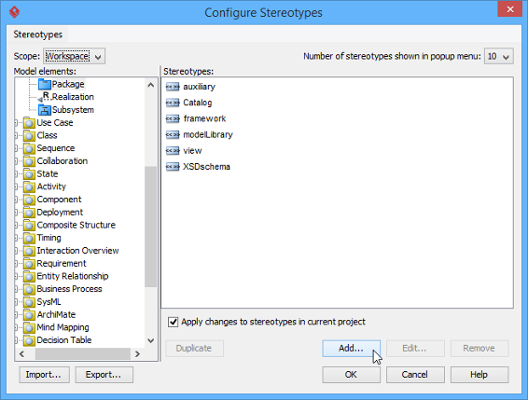Toggle Apply changes to stereotypes checkbox
This screenshot has width=528, height=400.
pyautogui.click(x=173, y=322)
